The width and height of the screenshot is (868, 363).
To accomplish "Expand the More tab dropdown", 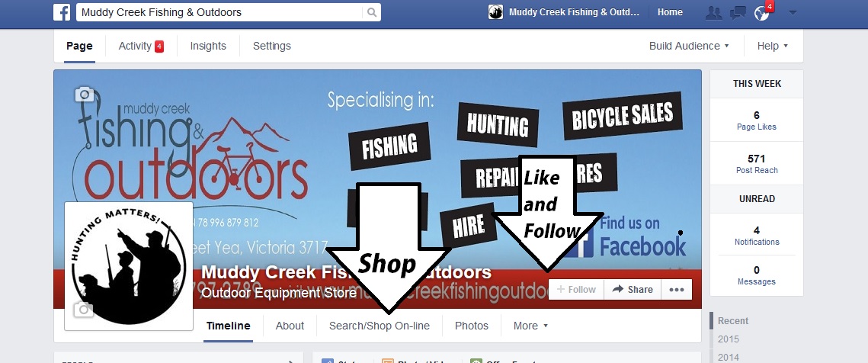I will [530, 326].
